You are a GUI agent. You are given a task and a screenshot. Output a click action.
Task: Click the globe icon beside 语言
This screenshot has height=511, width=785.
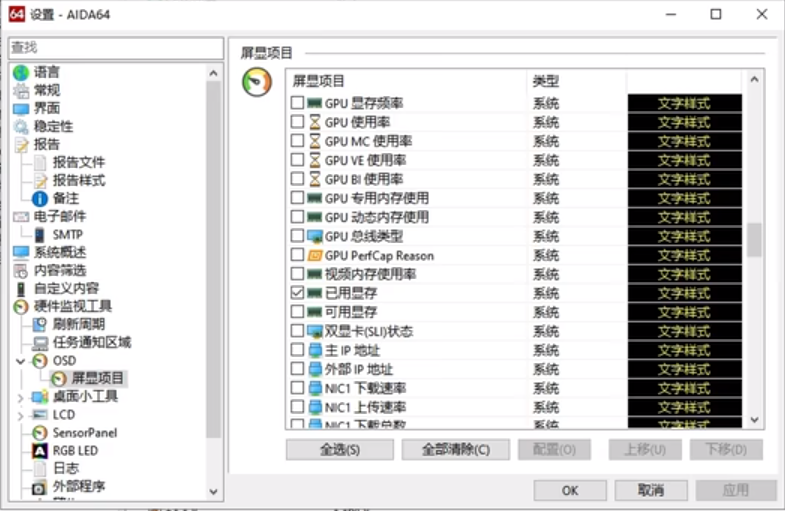tap(21, 73)
